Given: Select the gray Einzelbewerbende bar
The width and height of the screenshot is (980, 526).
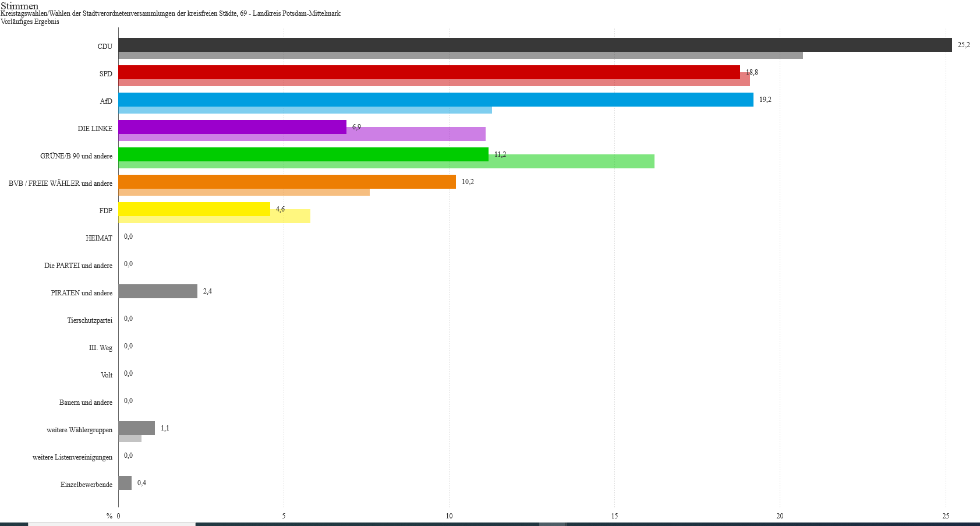Looking at the screenshot, I should 125,483.
